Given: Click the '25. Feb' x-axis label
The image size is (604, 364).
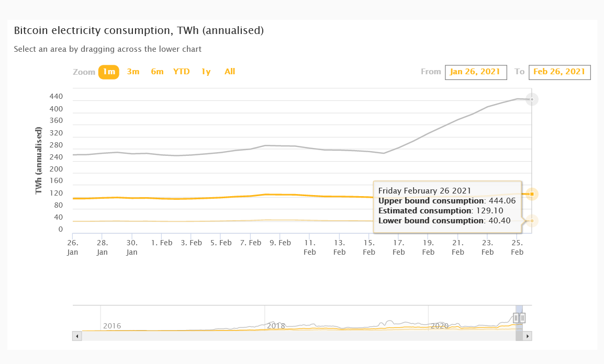Looking at the screenshot, I should click(517, 247).
